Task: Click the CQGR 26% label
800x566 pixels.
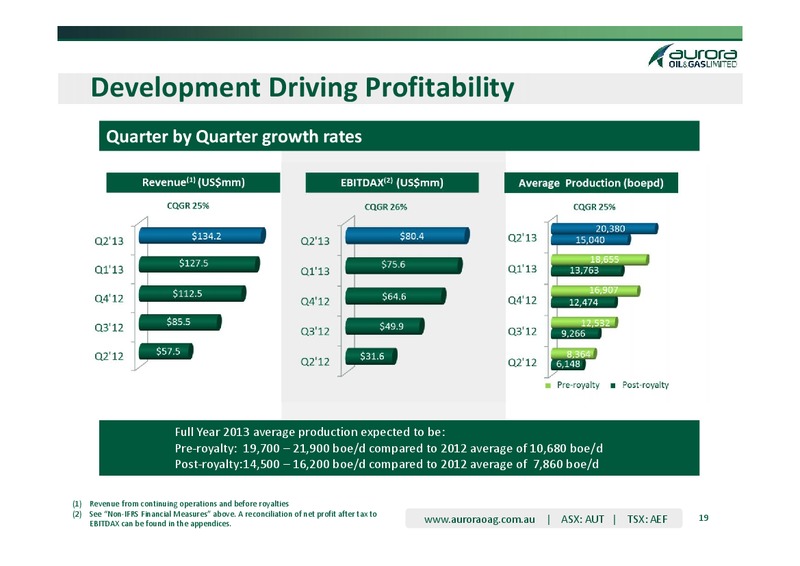Action: (x=386, y=207)
